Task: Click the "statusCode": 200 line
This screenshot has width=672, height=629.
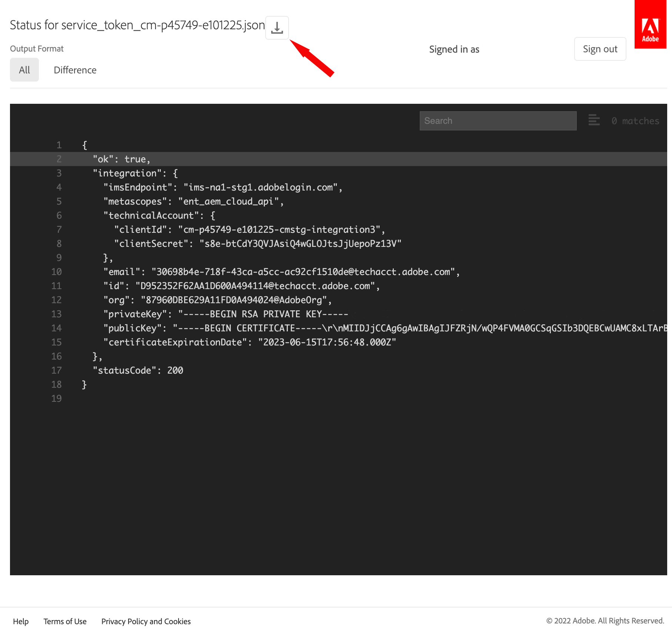Action: coord(138,370)
